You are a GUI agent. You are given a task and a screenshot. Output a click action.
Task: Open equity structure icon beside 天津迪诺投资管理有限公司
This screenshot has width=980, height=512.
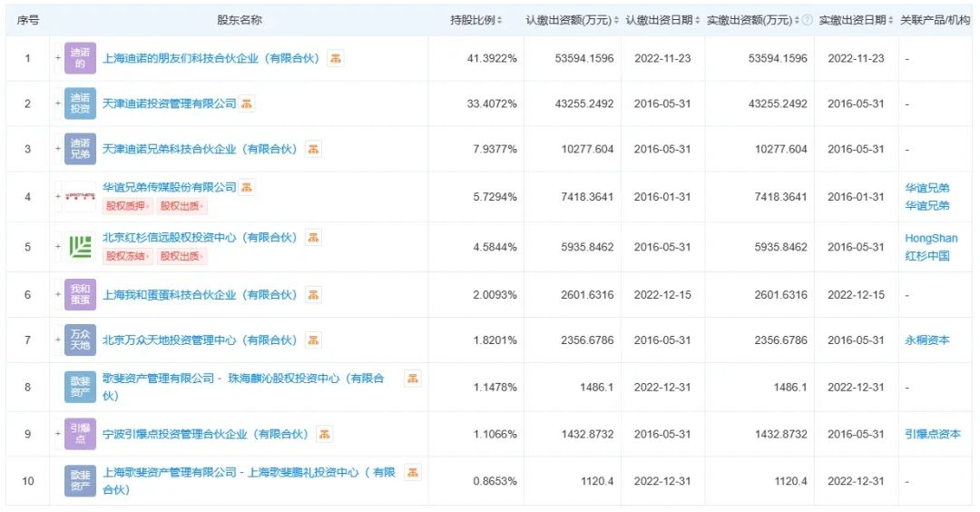(247, 103)
